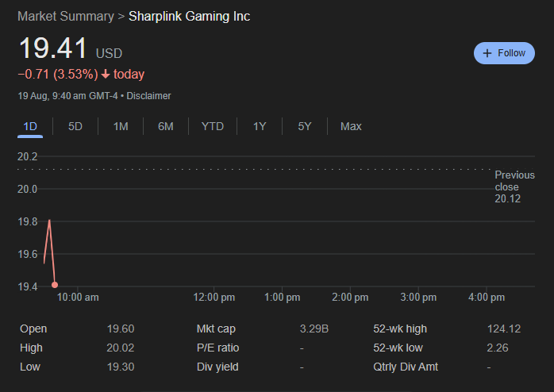Click the red down arrow beside today
The height and width of the screenshot is (392, 554).
coord(106,75)
